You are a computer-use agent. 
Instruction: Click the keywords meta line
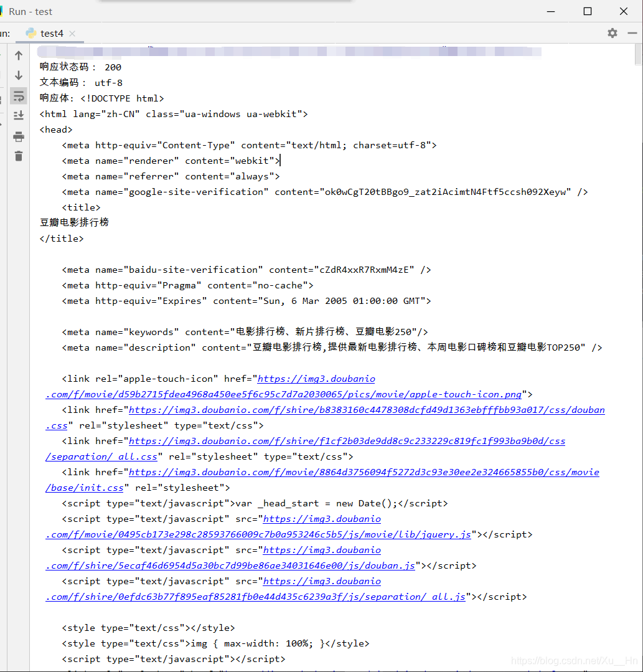(245, 332)
